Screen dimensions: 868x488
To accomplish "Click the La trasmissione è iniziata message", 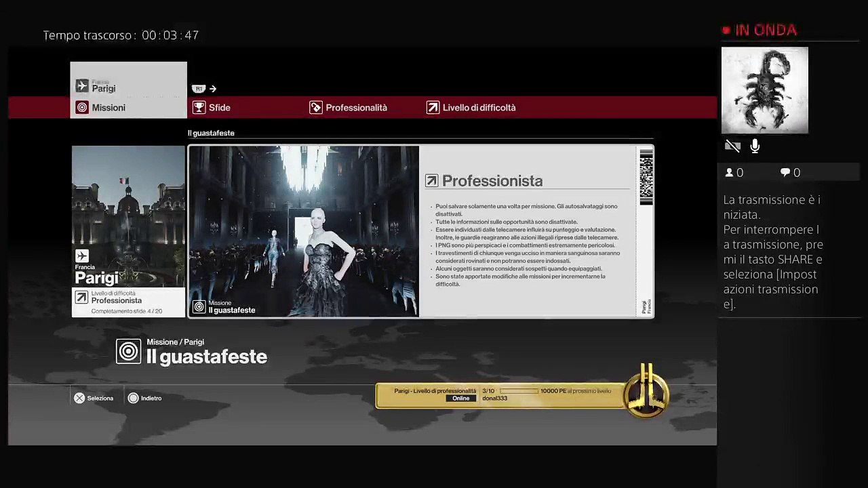I will (x=772, y=207).
